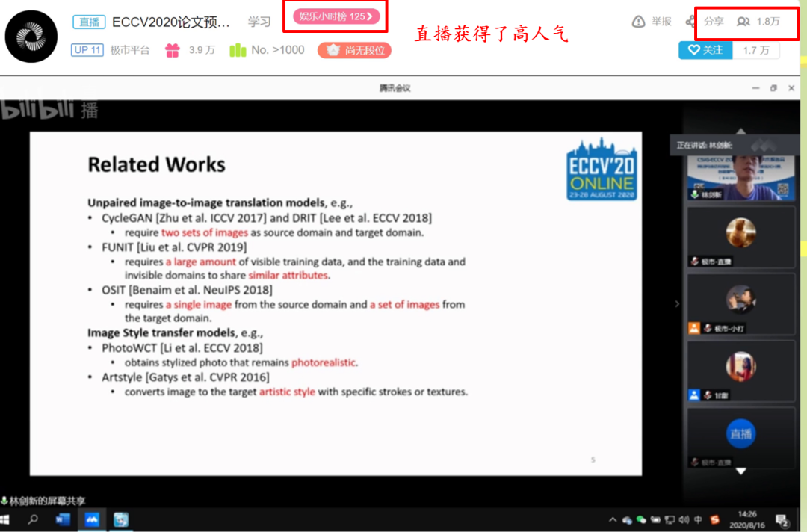Select the 甘甜 participant tile
Screen dimensions: 807x532
[x=741, y=371]
